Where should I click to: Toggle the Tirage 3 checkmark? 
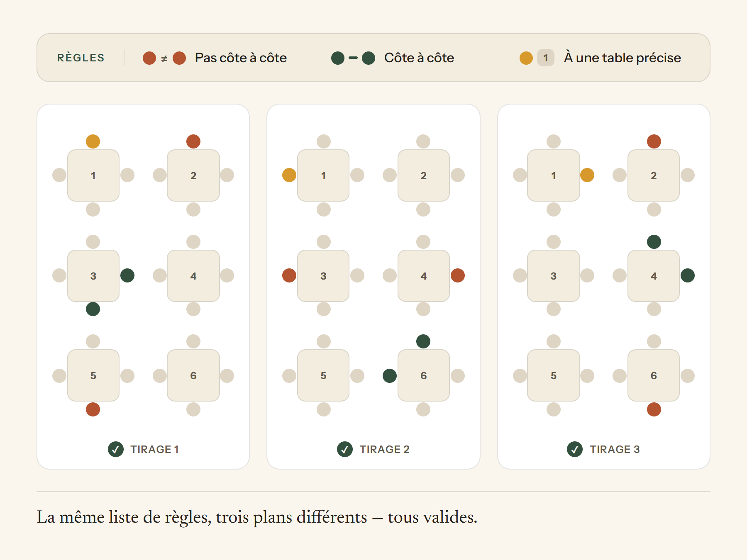point(575,449)
